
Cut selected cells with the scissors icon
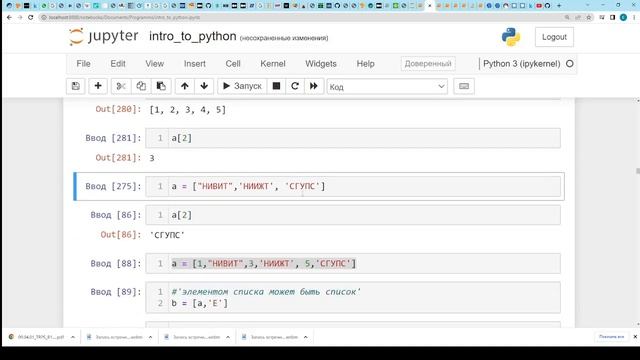[121, 86]
